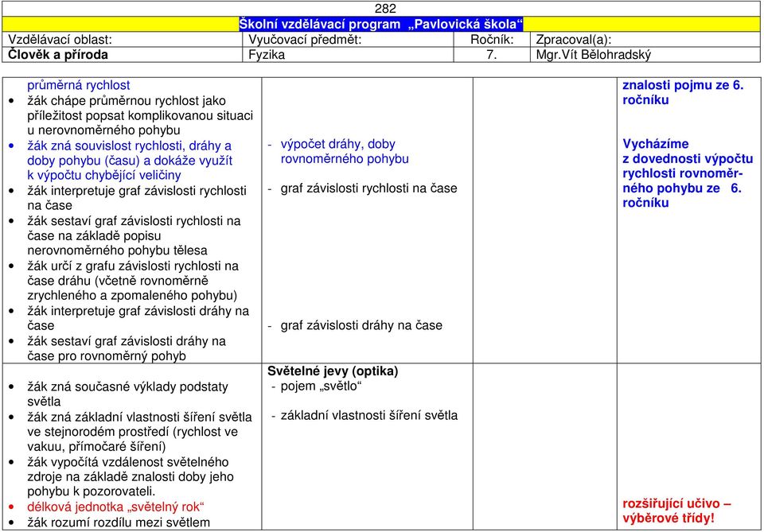Click "žák interpretuje graf závislosti rychlosti" bullet
The image size is (764, 532).
point(136,190)
